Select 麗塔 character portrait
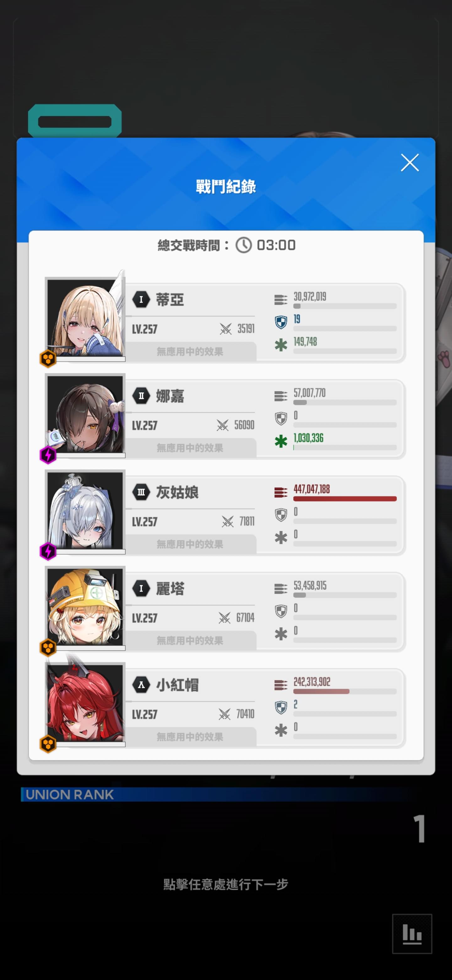Screen dimensions: 452x980 click(85, 607)
